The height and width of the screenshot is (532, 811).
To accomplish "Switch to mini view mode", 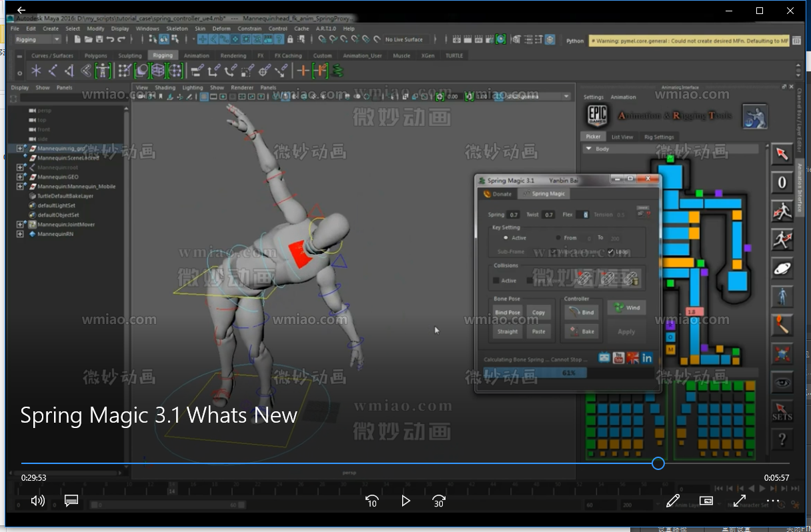I will coord(706,501).
